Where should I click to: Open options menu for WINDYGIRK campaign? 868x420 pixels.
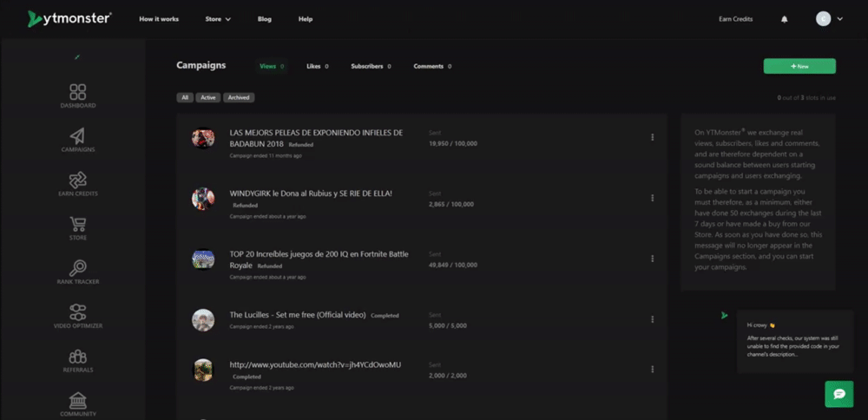652,198
